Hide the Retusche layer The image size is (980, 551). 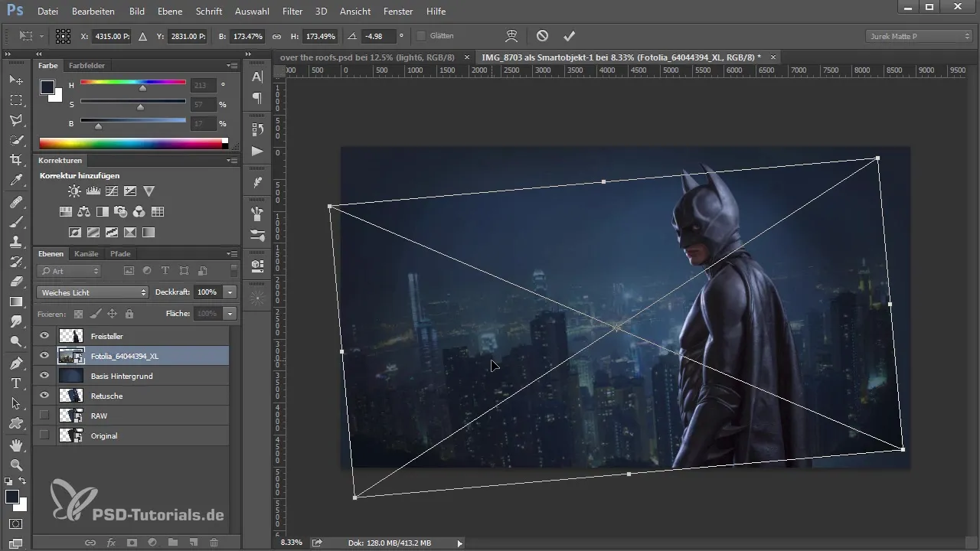tap(44, 396)
